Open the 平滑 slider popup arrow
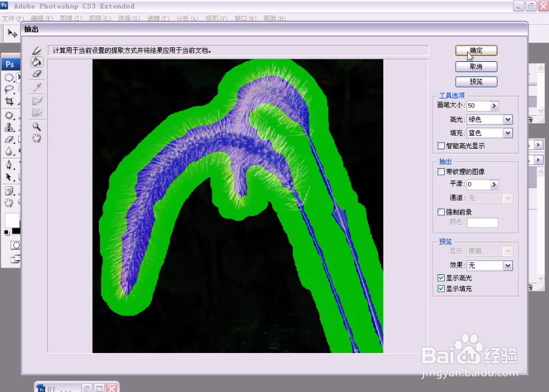 tap(494, 184)
